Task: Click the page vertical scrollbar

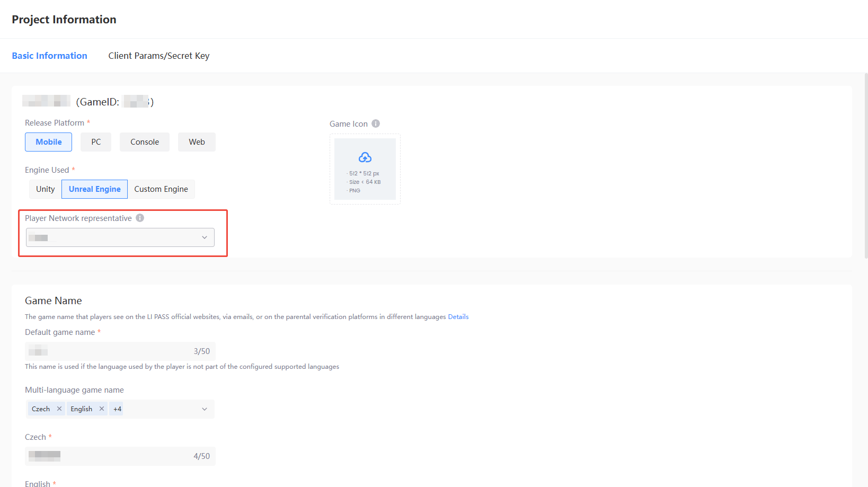Action: point(866,166)
